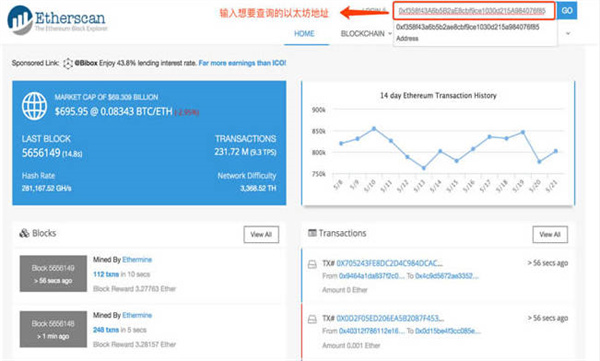Click the Amount 0.001 Ether text
The height and width of the screenshot is (361, 600).
click(351, 346)
